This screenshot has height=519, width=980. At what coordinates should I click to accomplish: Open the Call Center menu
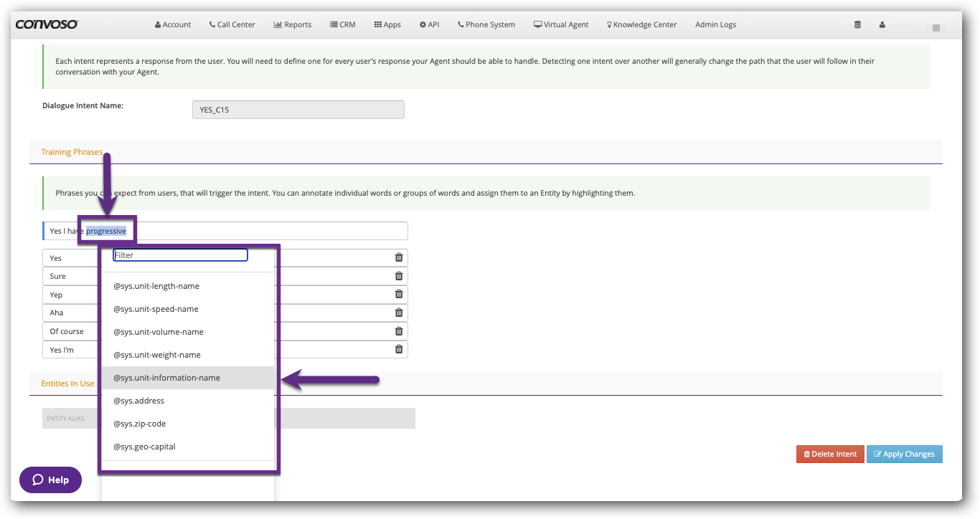click(232, 24)
